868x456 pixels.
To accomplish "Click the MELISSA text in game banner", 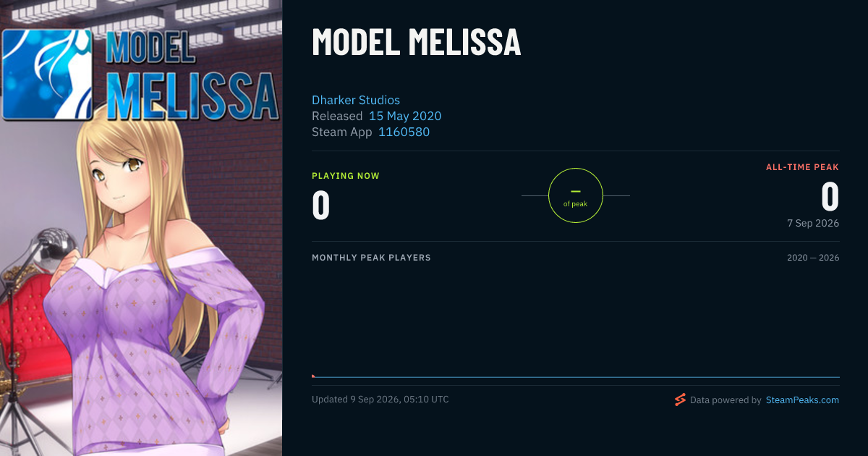I will tap(192, 94).
